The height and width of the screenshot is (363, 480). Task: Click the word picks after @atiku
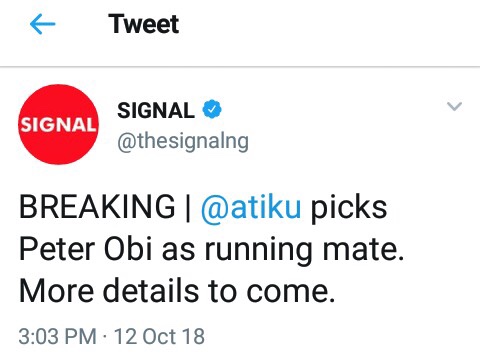(x=349, y=208)
